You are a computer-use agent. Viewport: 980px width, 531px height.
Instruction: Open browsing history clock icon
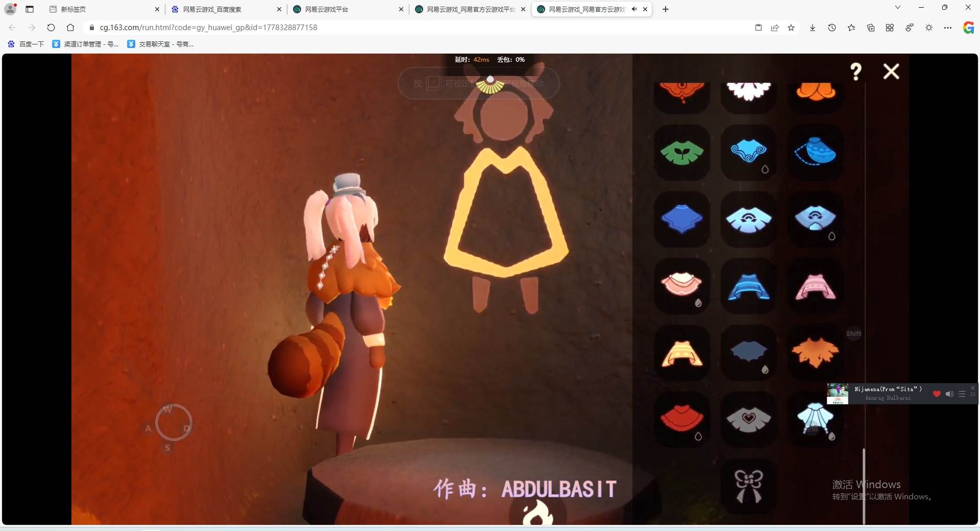pos(832,28)
